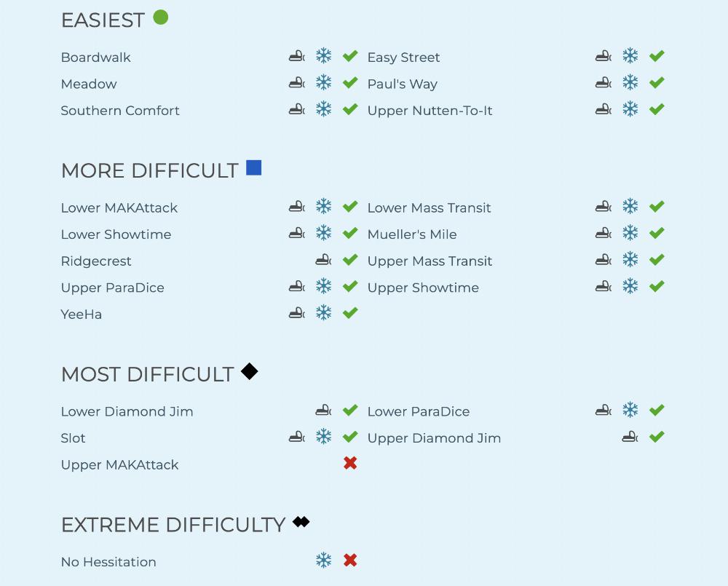Click the Extreme Difficulty heading
This screenshot has height=586, width=728.
pos(173,525)
